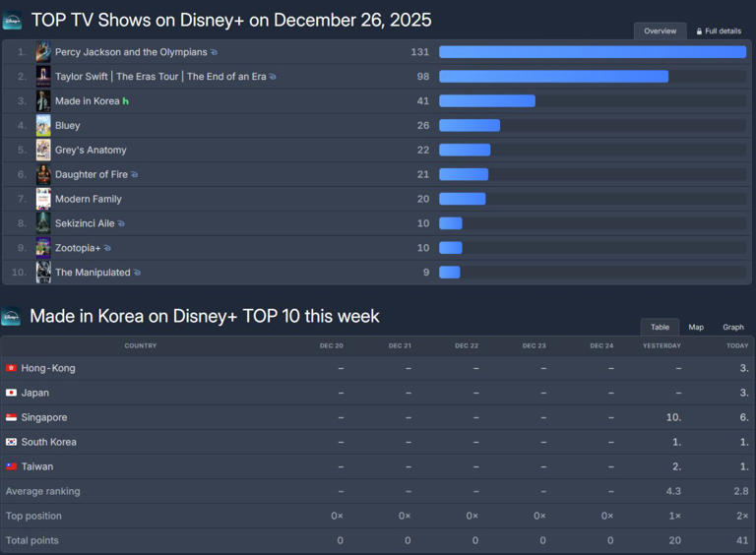This screenshot has height=555, width=756.
Task: Click the original icon beside Zootopia+
Action: pyautogui.click(x=107, y=249)
